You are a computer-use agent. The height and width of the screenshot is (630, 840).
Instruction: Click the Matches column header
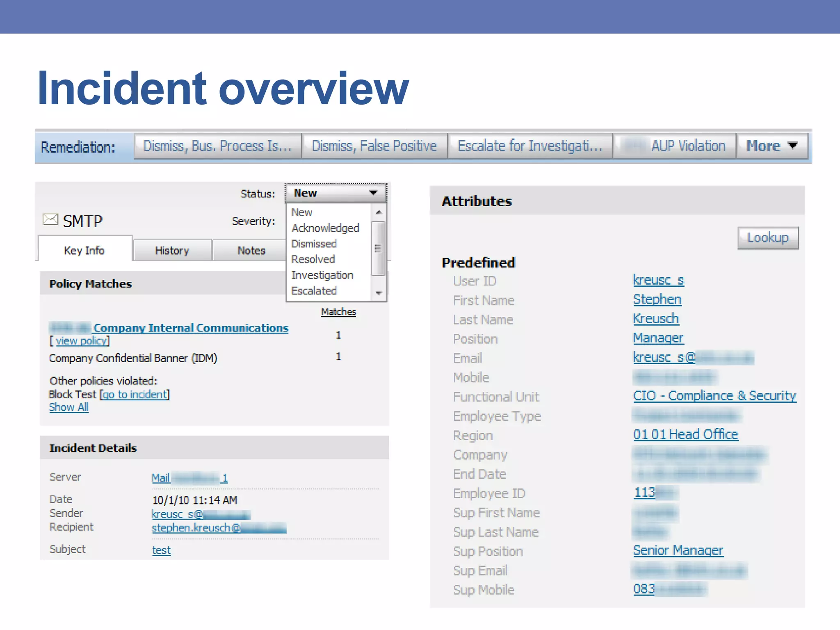pos(338,312)
